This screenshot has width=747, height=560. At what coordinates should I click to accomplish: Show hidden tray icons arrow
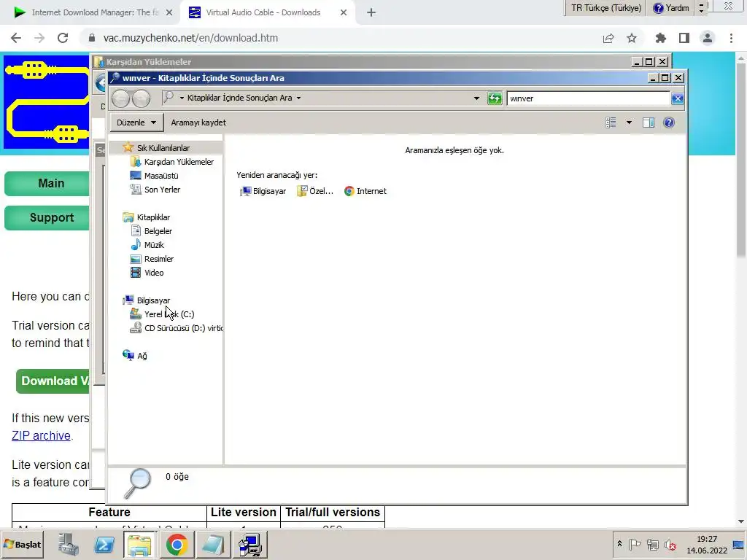[619, 544]
